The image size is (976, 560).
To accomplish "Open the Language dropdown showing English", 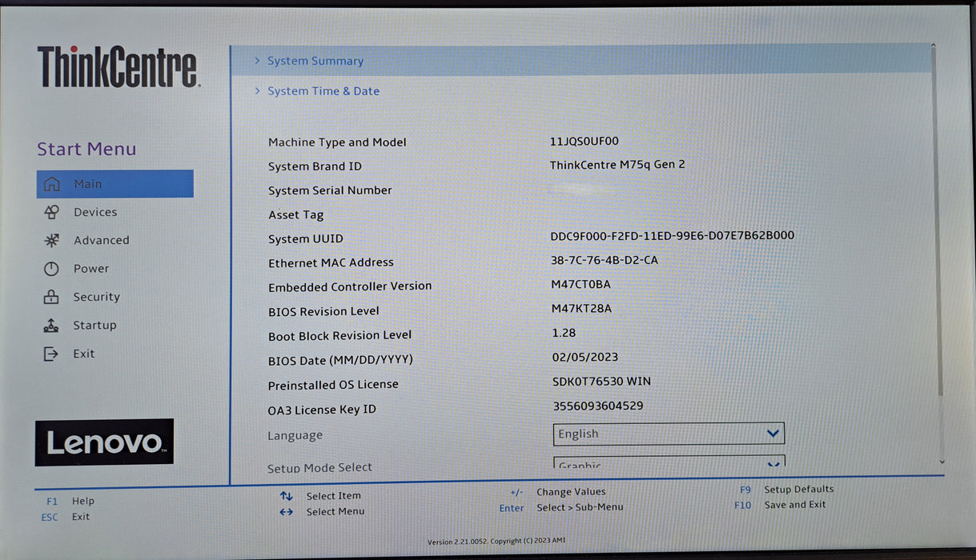I will coord(669,434).
